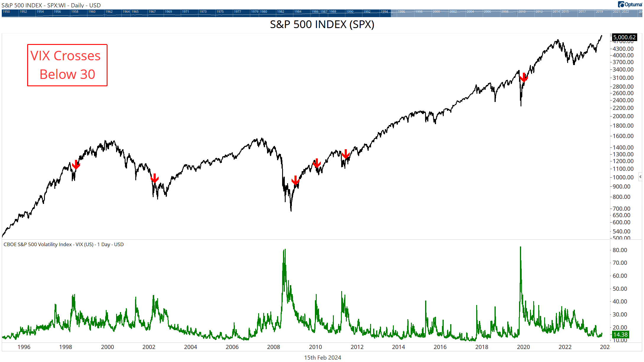Click chart header 'S&P 500 INDEX - SPX:WI - Daily - USD'
644x362 pixels.
51,5
